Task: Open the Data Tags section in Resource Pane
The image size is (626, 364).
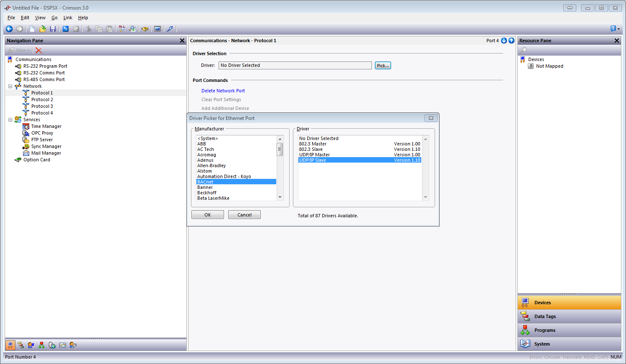Action: [x=569, y=316]
